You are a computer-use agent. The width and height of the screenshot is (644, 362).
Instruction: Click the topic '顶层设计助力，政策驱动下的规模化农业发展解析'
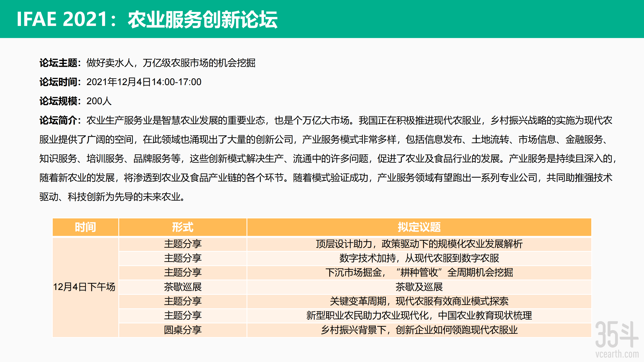419,244
